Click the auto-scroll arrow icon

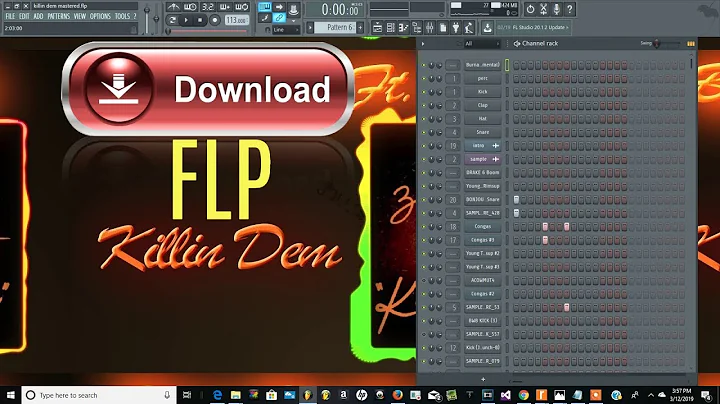279,7
